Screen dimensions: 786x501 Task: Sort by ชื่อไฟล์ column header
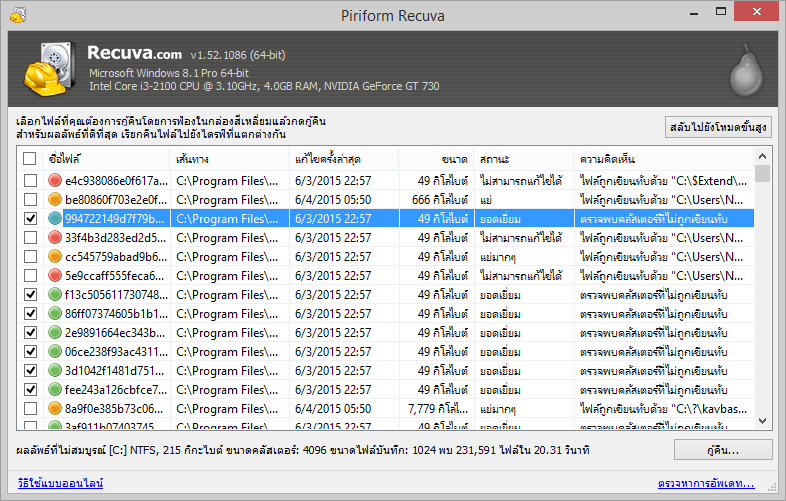[107, 159]
